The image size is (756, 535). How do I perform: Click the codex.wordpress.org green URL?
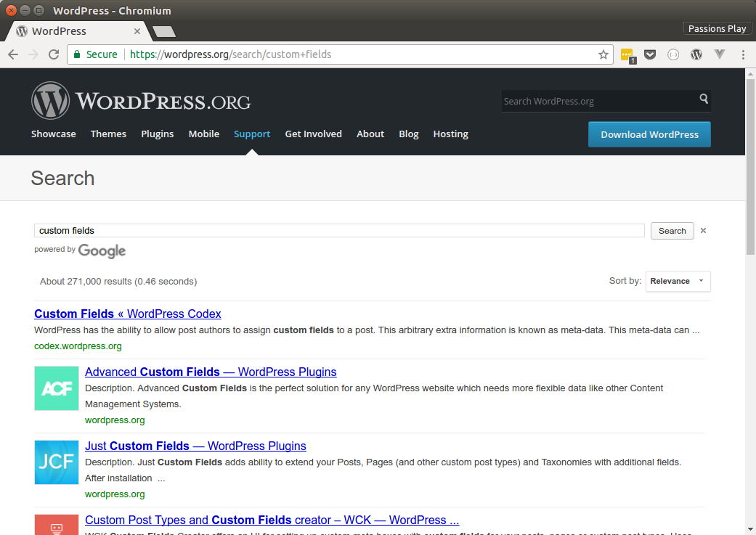pos(78,346)
